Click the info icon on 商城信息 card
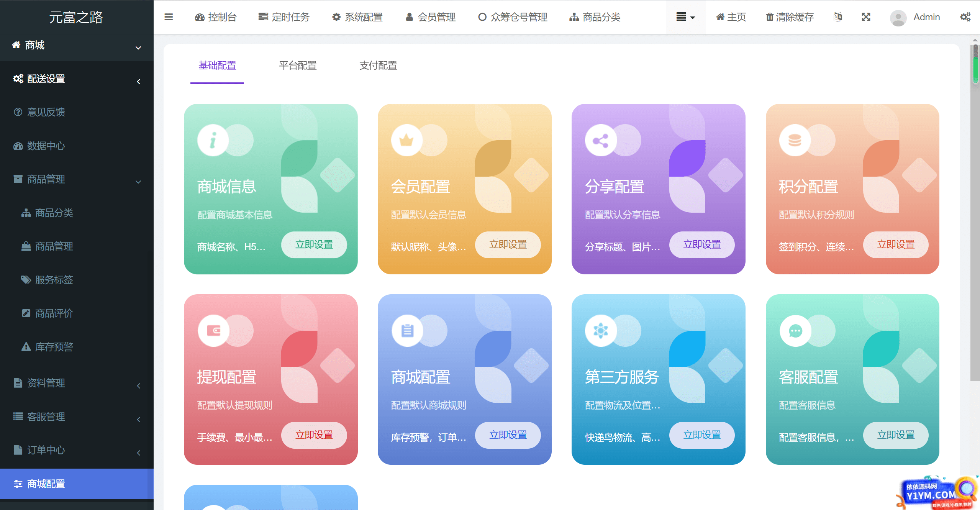This screenshot has width=980, height=510. click(213, 140)
